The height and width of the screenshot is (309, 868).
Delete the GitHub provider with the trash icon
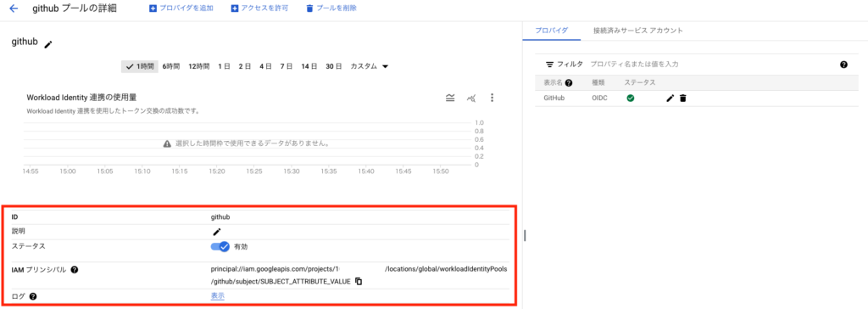[682, 98]
